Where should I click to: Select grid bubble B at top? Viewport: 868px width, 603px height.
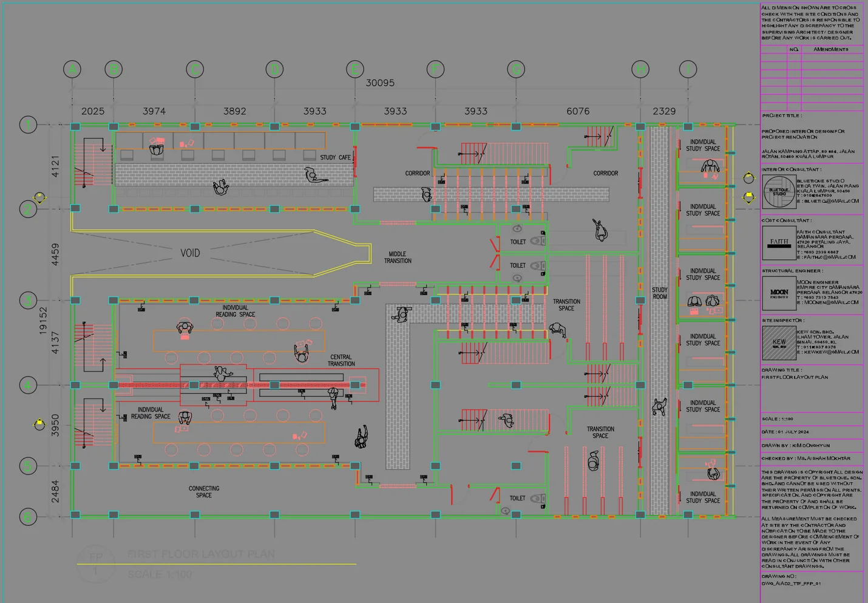[x=114, y=69]
